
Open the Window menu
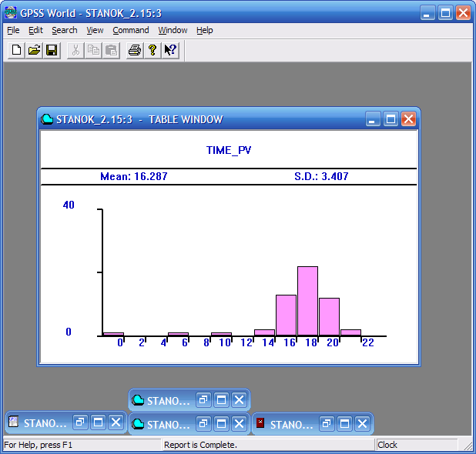(x=173, y=30)
